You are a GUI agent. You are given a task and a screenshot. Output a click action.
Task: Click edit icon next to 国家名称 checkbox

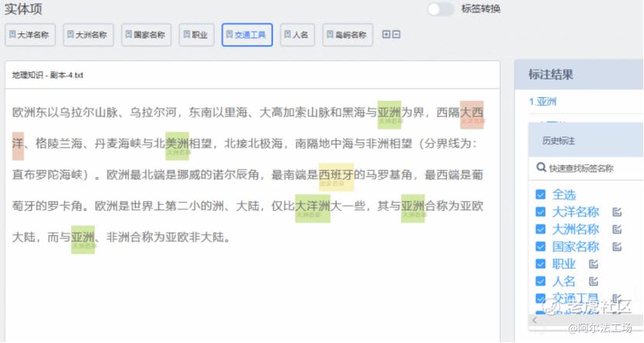coord(617,247)
